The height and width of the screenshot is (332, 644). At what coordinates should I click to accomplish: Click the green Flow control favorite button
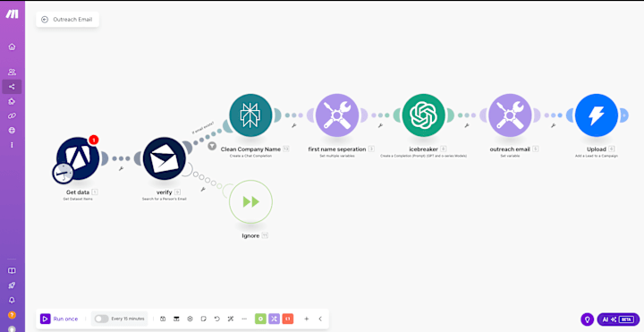click(260, 319)
